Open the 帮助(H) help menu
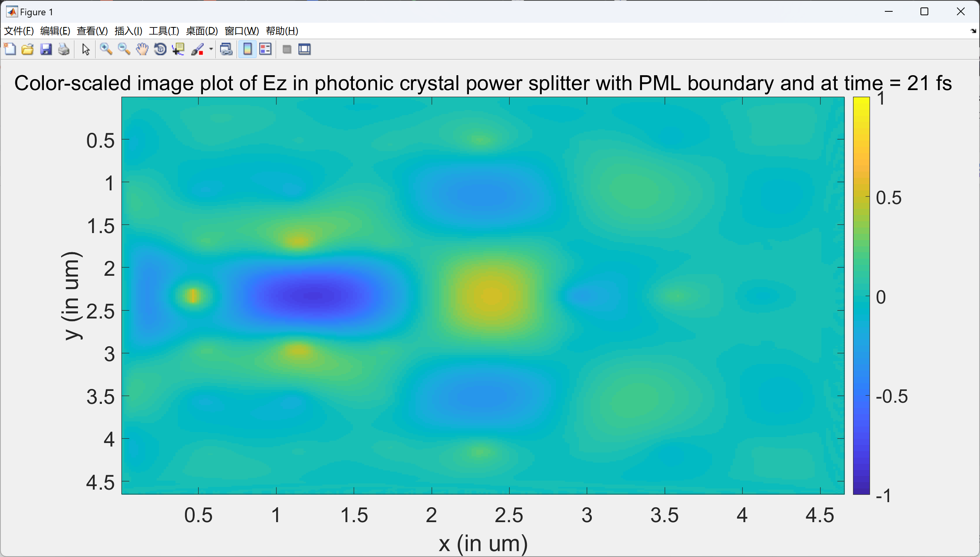Screen dimensions: 980x557 coord(282,31)
